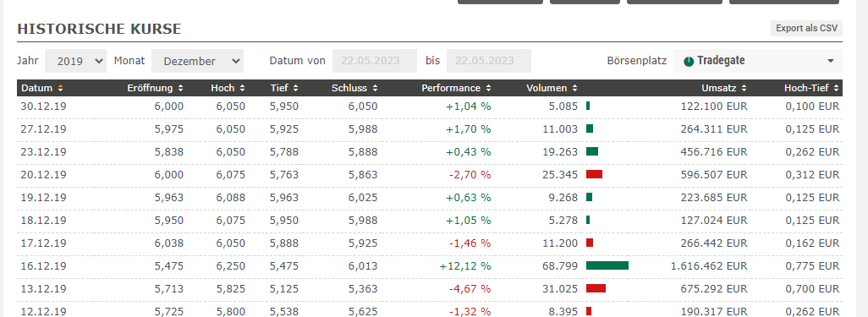Click the Tradegate pie clock icon
This screenshot has height=317, width=868.
688,62
